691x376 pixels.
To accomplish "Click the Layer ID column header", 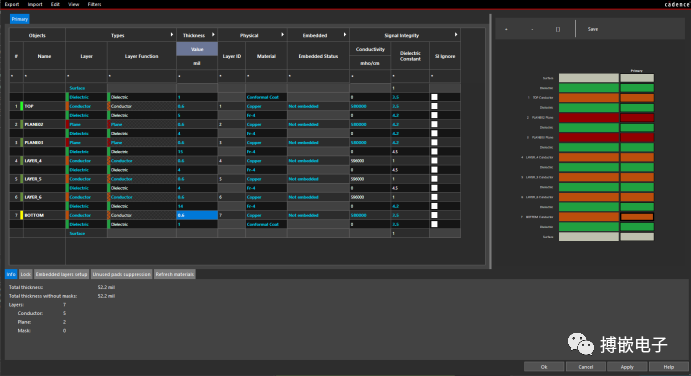I will 231,56.
